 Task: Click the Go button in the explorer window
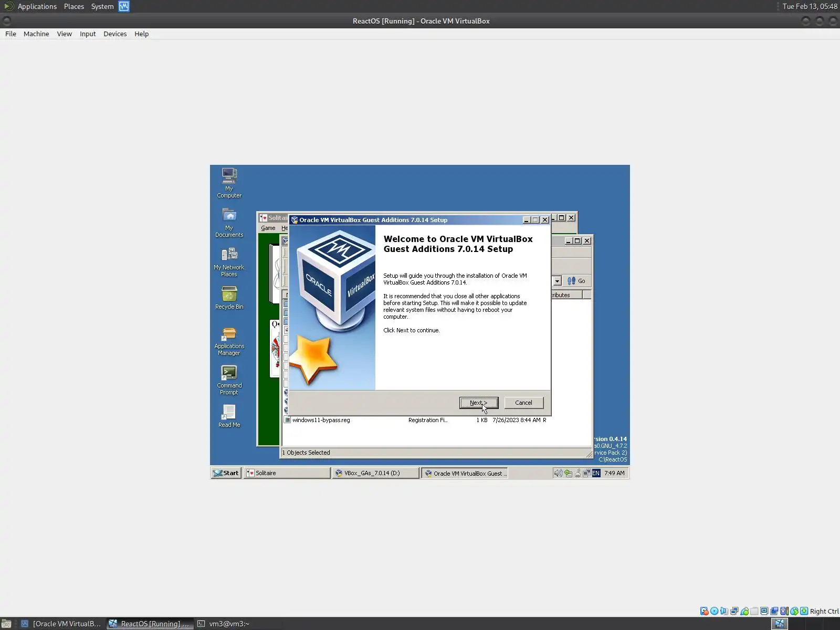click(x=576, y=281)
